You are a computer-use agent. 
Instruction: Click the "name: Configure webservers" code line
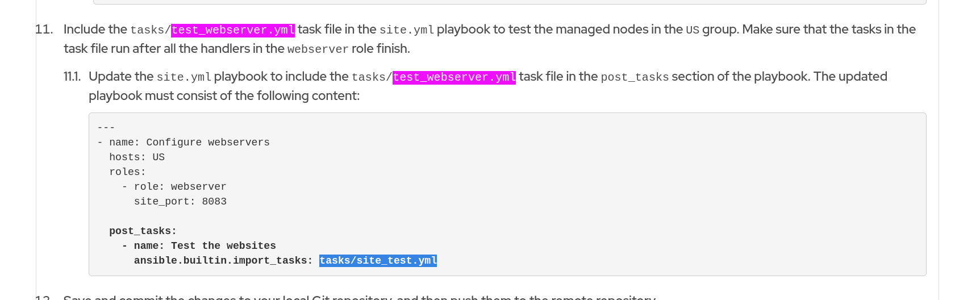coord(189,143)
